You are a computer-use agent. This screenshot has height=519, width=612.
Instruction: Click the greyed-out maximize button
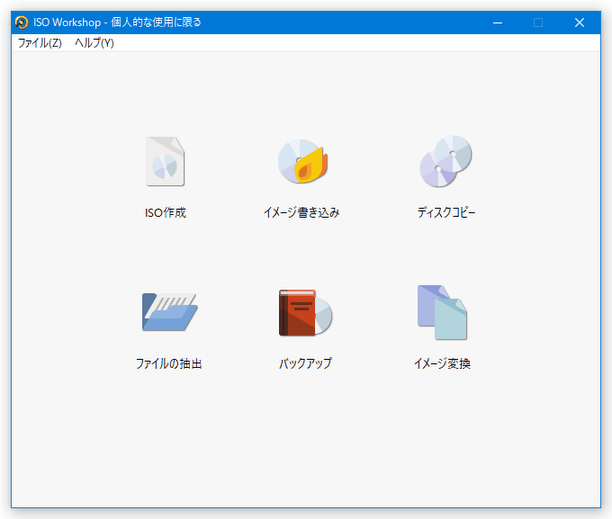(538, 22)
